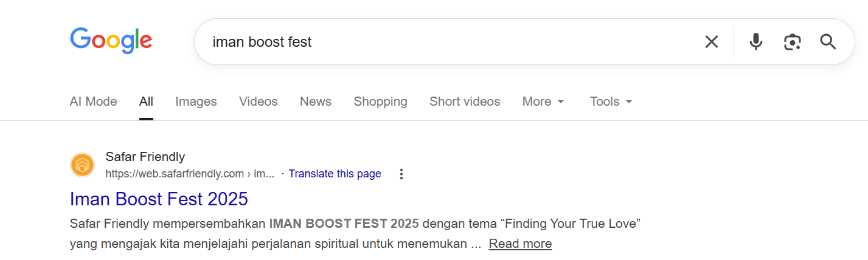This screenshot has width=868, height=260.
Task: Expand the More search filters dropdown
Action: [x=543, y=101]
